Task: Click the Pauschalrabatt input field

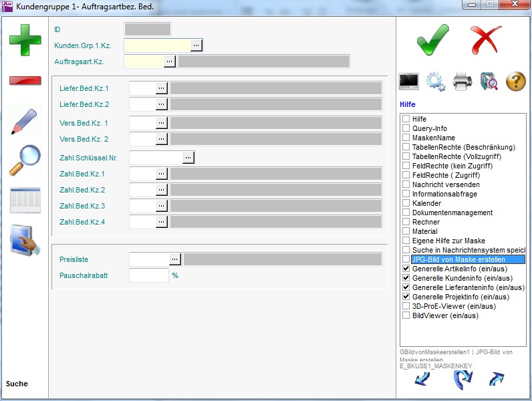Action: point(148,275)
